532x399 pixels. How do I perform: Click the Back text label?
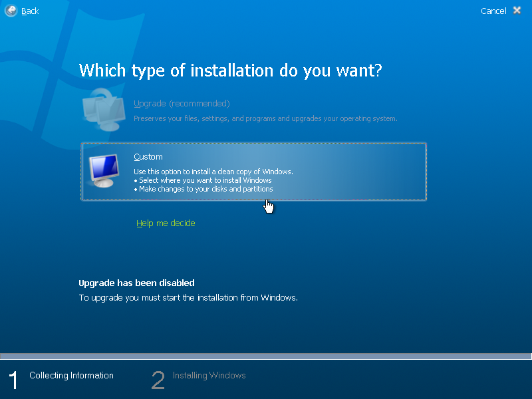tap(30, 11)
